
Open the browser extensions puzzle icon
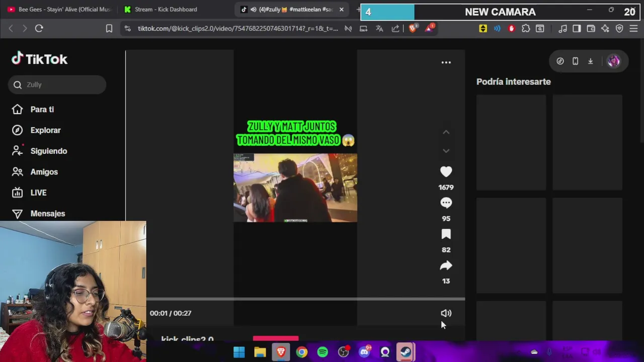click(x=526, y=29)
